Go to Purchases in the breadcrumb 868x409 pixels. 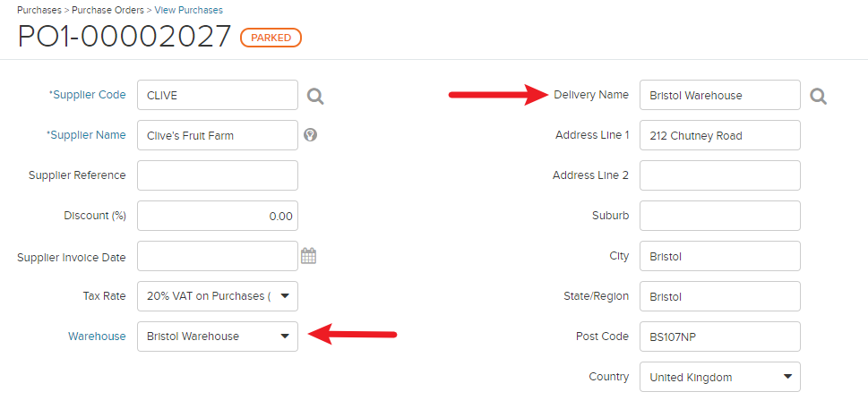39,10
